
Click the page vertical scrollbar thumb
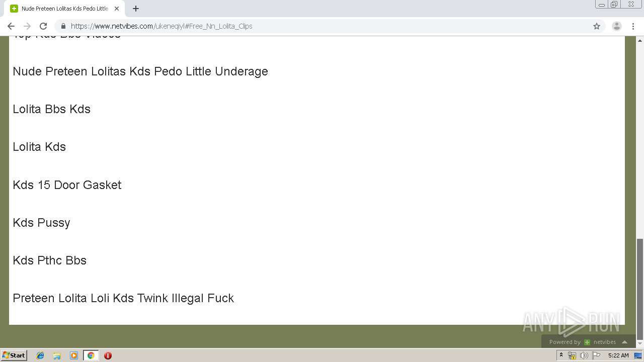pyautogui.click(x=640, y=289)
